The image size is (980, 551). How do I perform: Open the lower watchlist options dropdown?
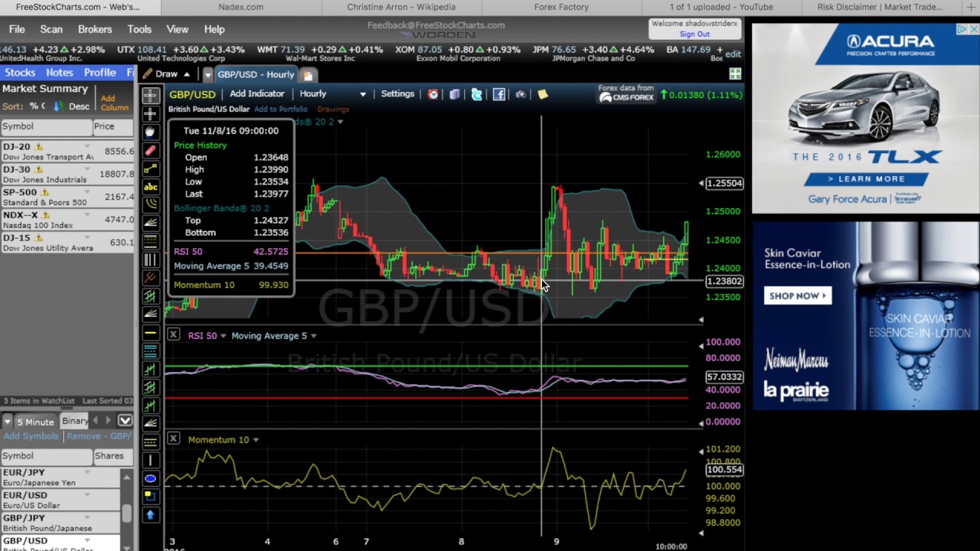point(126,420)
